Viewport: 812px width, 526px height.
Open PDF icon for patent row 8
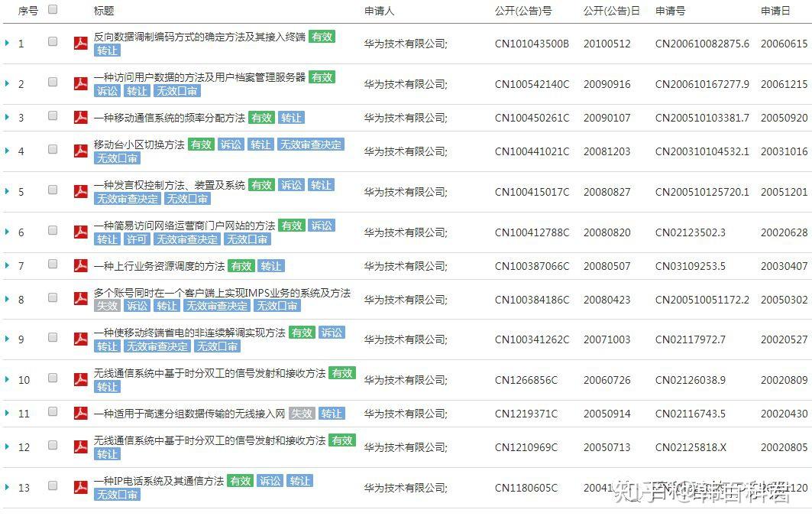coord(80,299)
